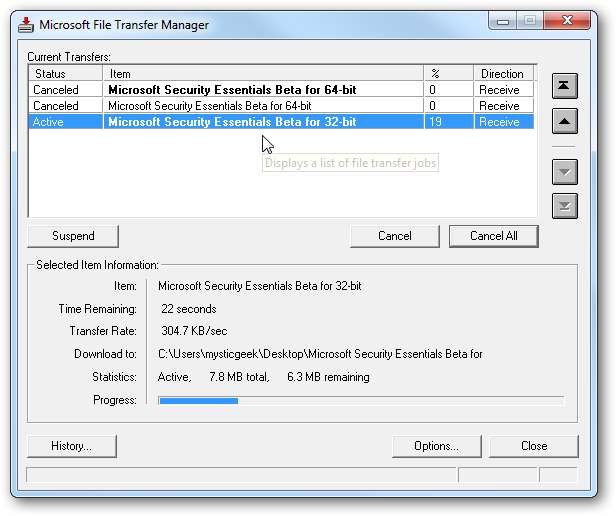Select the bold canceled 64-bit transfer row

pyautogui.click(x=281, y=90)
